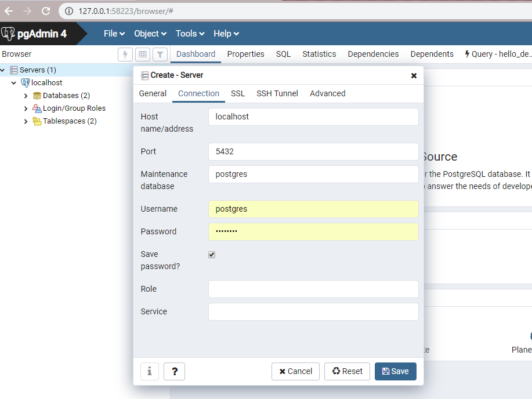Screen dimensions: 532x399
Task: Switch to the Dependents tab
Action: click(432, 54)
